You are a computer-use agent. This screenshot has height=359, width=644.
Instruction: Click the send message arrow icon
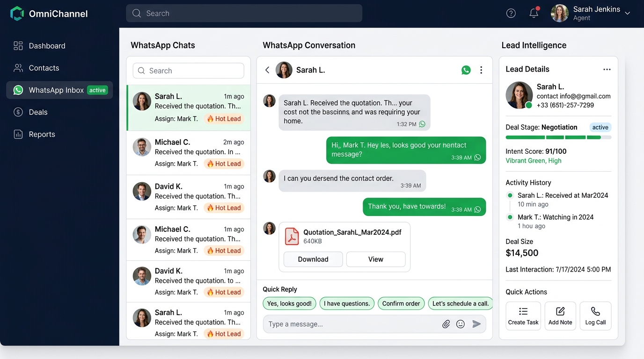tap(476, 324)
